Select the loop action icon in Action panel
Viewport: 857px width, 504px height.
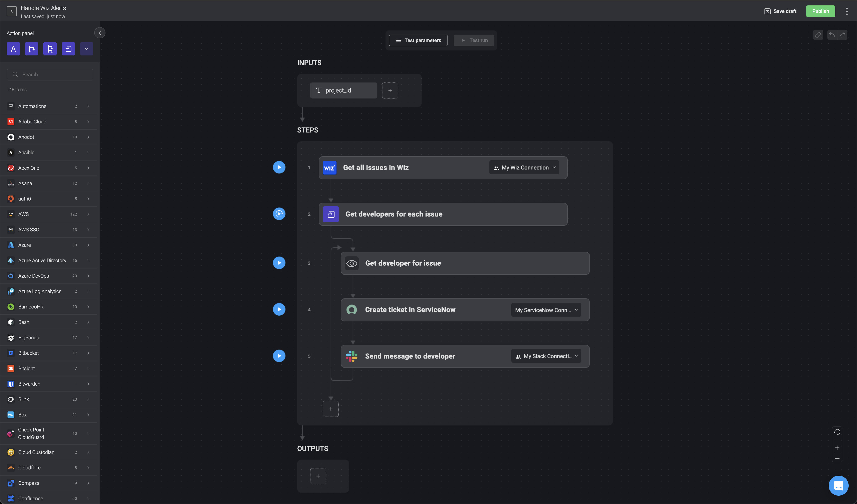pyautogui.click(x=68, y=49)
